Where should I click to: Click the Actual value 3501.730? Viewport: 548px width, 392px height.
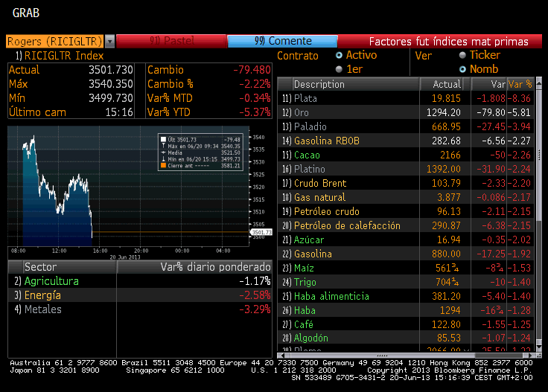click(110, 70)
